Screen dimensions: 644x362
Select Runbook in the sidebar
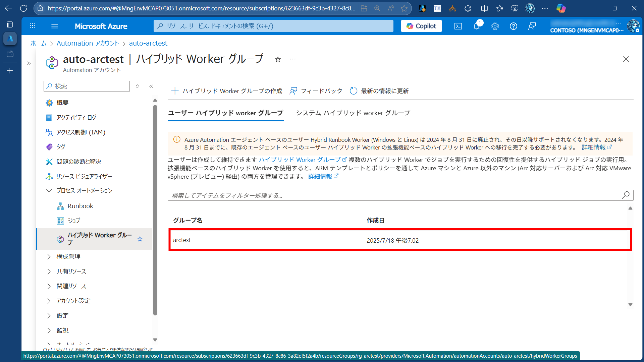coord(80,206)
